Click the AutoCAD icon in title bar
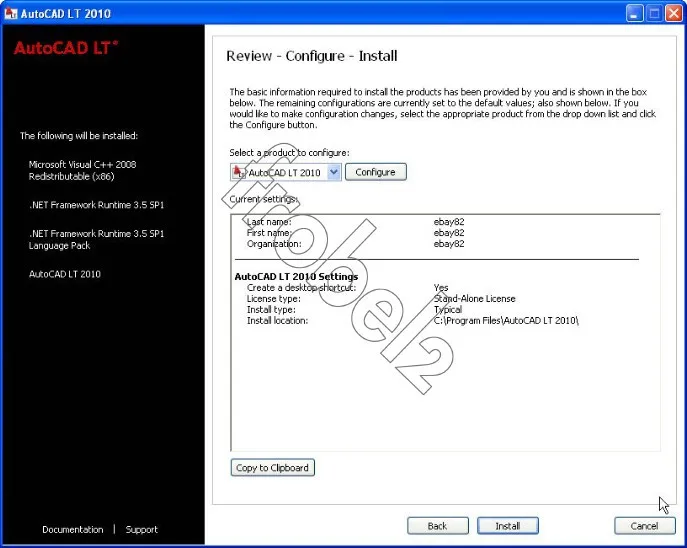Viewport: 687px width, 548px height. click(11, 14)
